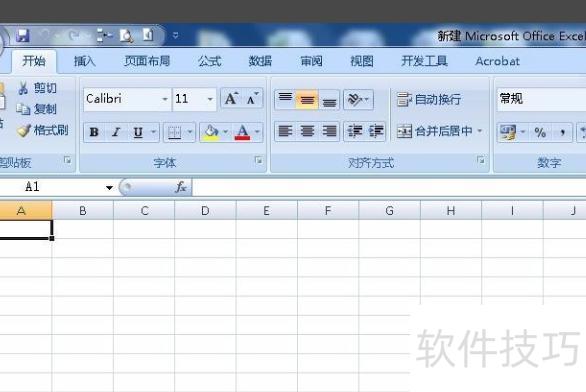Click the Format Painter (格式刷) command
This screenshot has height=392, width=586.
click(x=43, y=130)
